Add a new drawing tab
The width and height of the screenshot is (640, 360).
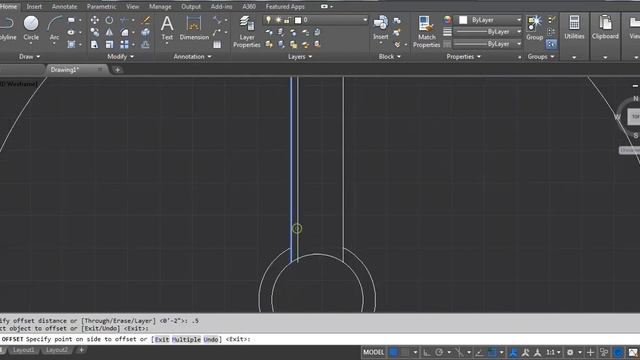click(118, 70)
